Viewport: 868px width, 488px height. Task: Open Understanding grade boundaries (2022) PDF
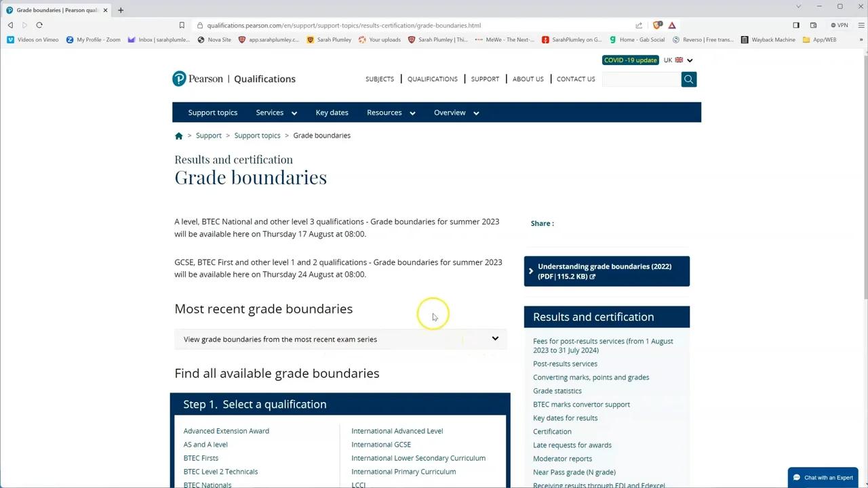(x=606, y=271)
